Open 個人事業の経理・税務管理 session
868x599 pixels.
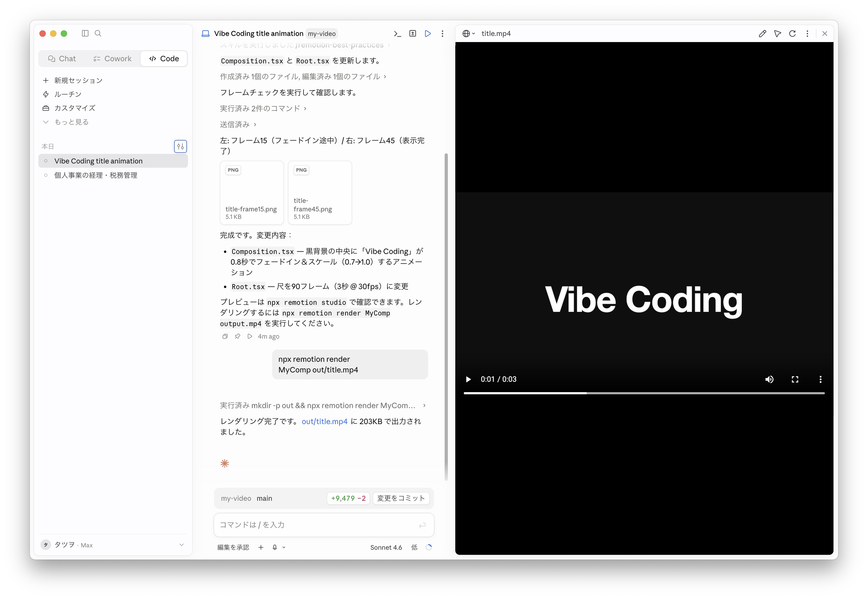point(113,175)
